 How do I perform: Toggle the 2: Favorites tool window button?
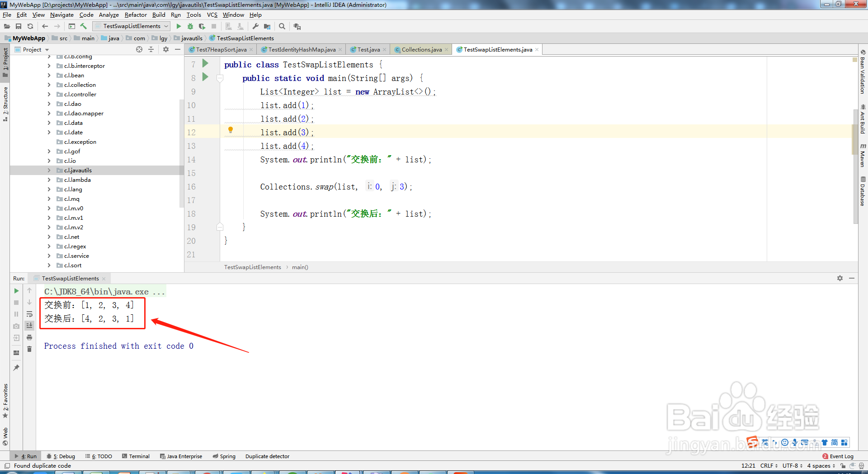tap(5, 401)
